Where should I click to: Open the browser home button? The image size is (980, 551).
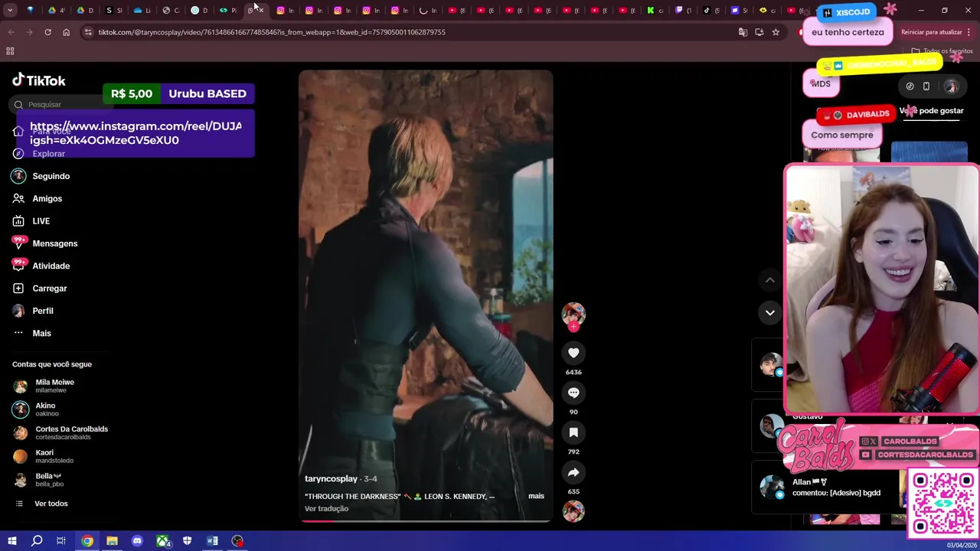tap(66, 32)
